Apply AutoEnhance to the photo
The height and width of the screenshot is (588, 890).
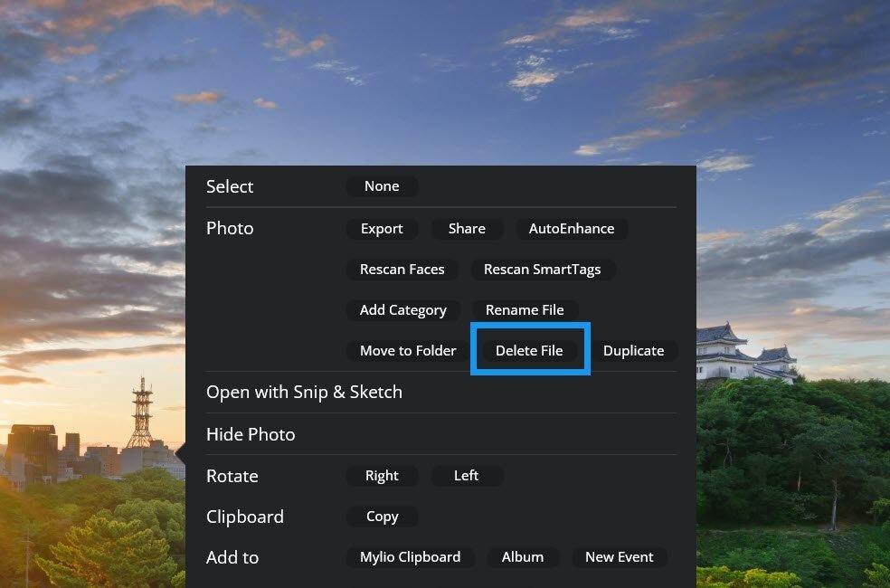[571, 229]
